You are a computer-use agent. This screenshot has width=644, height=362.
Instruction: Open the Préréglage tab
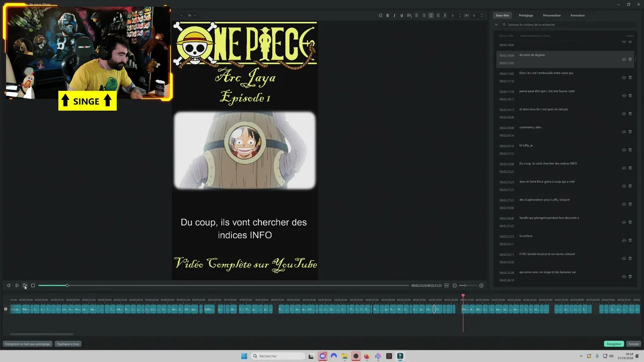coord(526,16)
